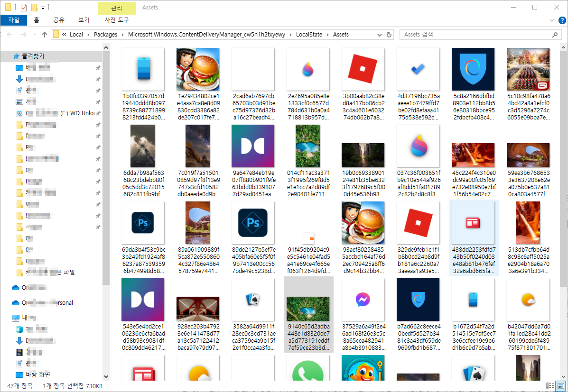
Task: Select the small phone file b1672d54f7a2d
Action: tap(474, 315)
